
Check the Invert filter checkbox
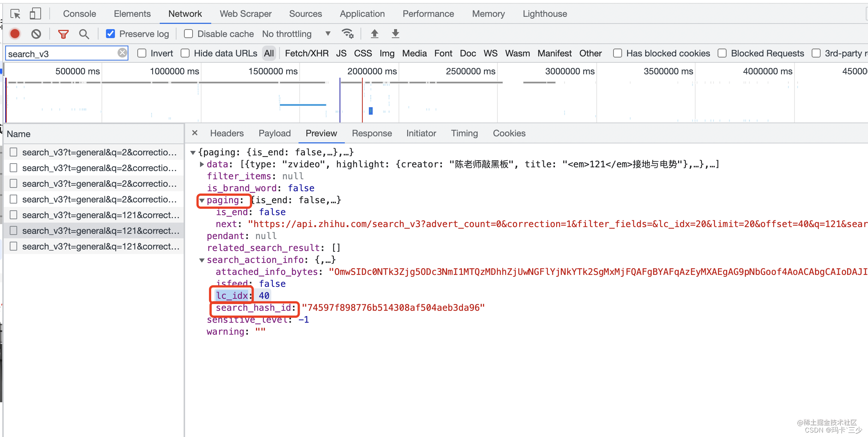tap(142, 53)
